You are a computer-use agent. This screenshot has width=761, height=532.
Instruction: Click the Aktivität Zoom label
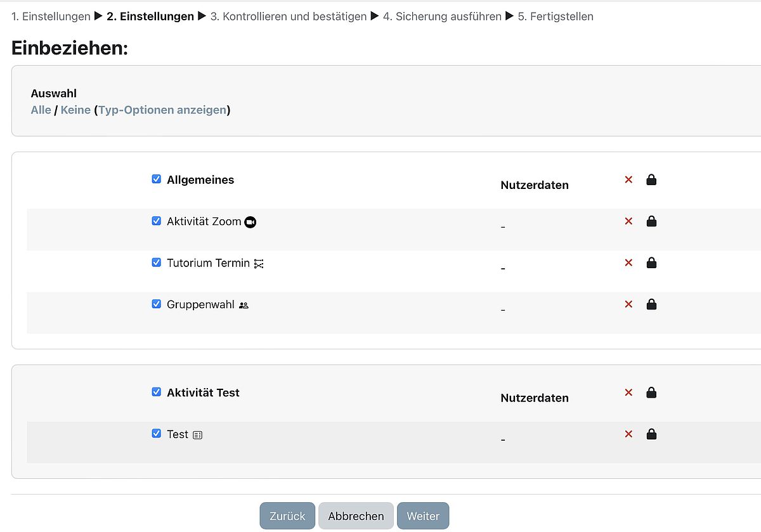click(204, 221)
